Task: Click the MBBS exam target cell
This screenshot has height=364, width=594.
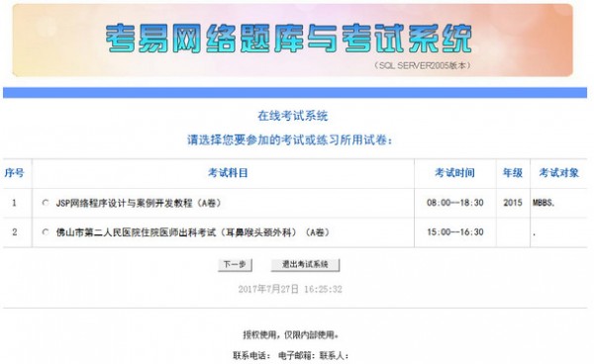Action: click(544, 203)
